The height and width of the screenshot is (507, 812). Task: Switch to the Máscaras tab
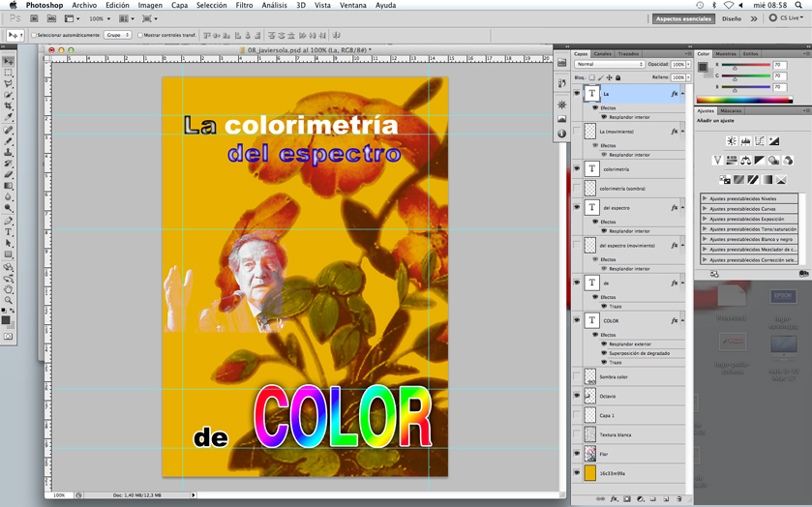[731, 111]
